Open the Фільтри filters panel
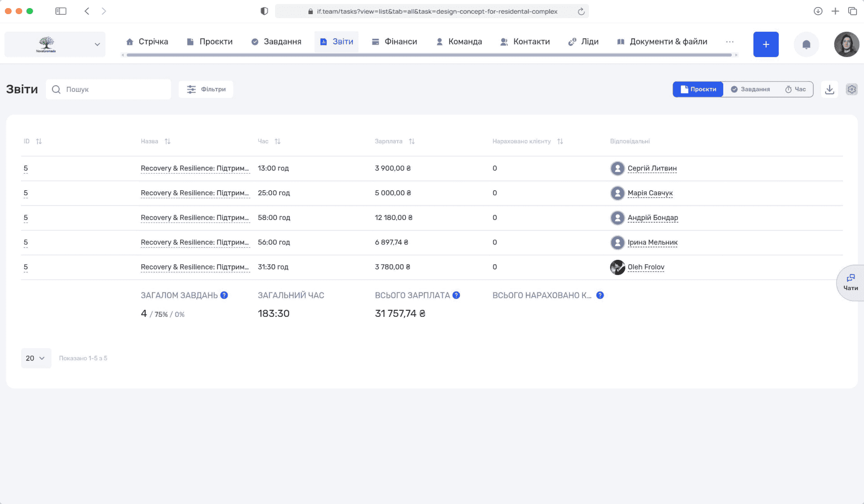Screen dimensions: 864x504 [206, 89]
